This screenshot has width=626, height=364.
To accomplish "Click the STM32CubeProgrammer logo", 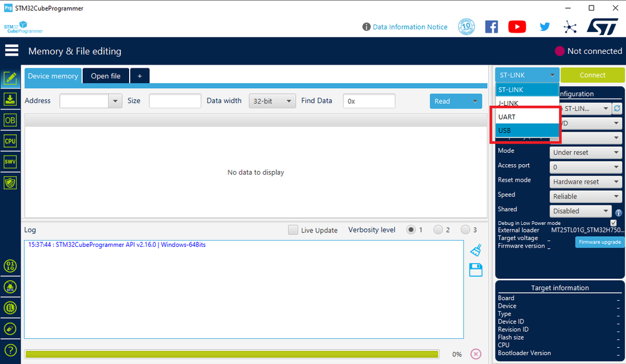I will [23, 27].
